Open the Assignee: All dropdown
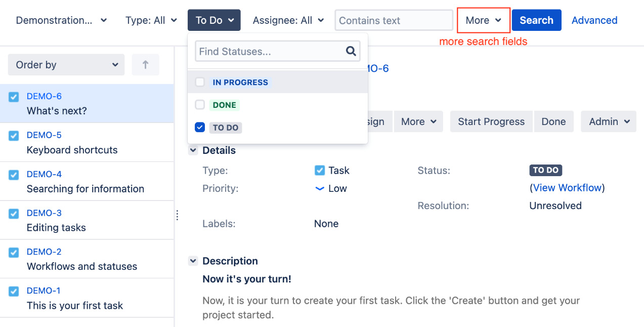The image size is (644, 327). [x=288, y=20]
